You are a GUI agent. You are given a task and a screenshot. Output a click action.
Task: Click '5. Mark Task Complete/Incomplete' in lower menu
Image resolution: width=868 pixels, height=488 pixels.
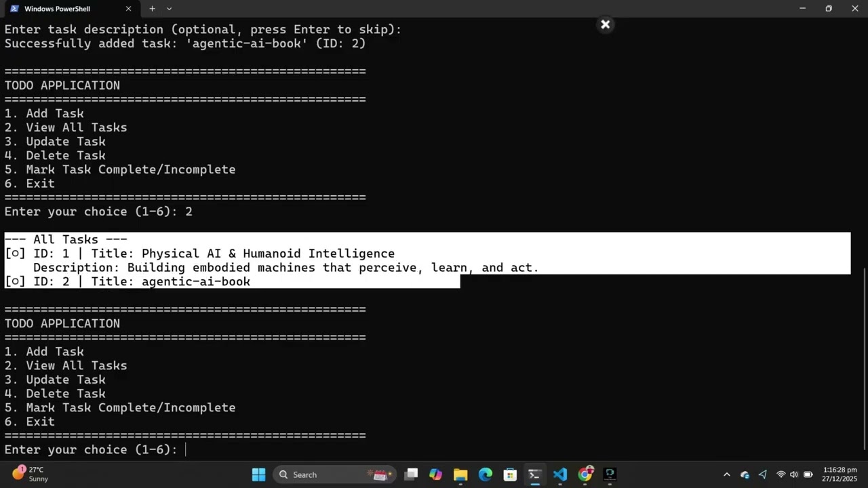click(x=120, y=407)
